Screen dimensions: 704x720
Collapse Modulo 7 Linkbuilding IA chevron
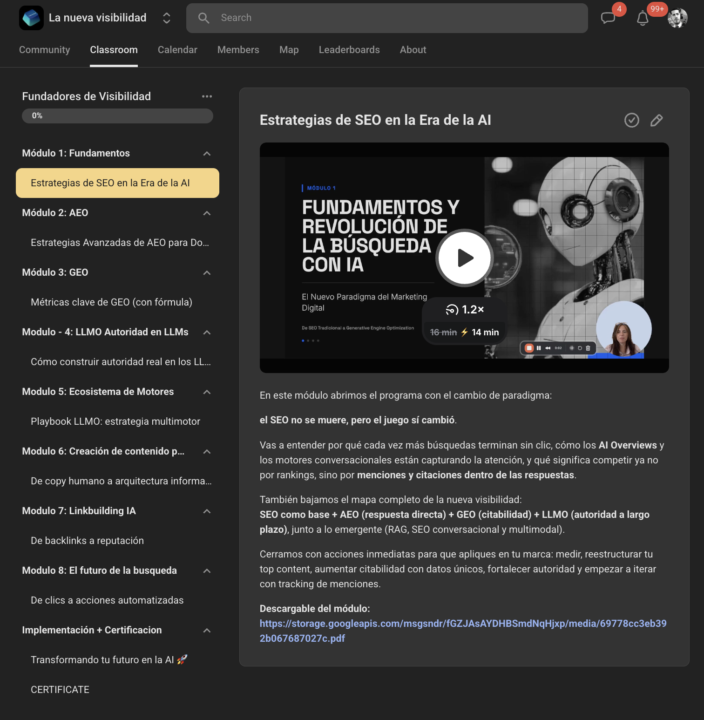click(207, 511)
